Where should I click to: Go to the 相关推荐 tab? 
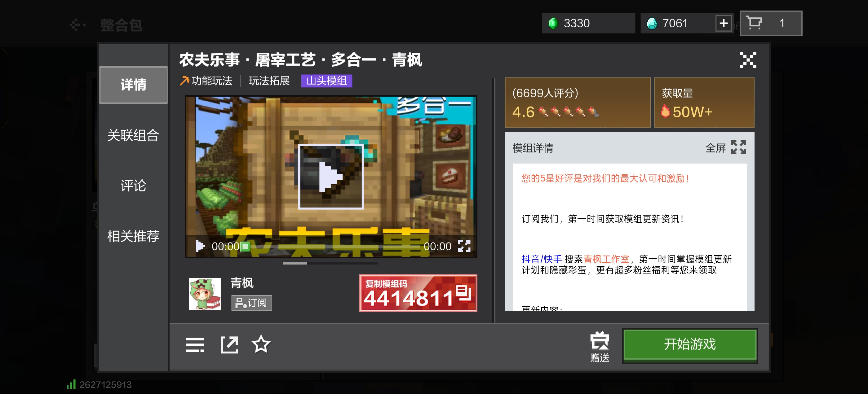click(133, 236)
